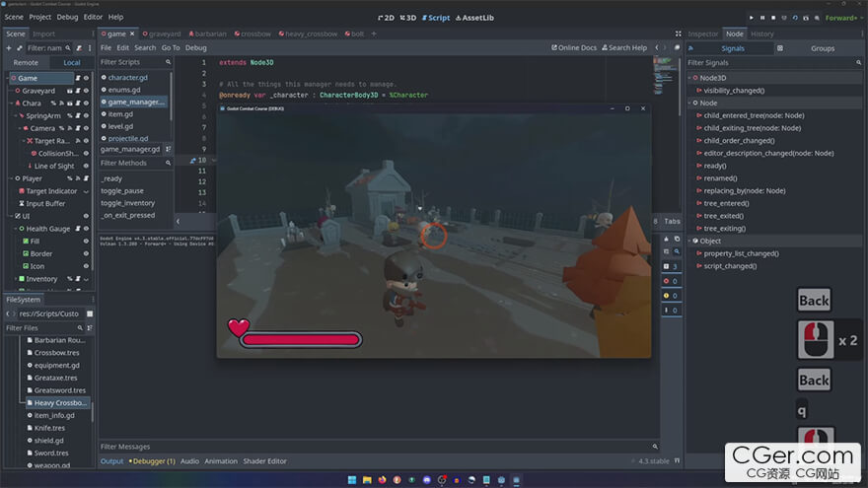Viewport: 868px width, 488px height.
Task: Toggle visibility for the UI node
Action: point(86,216)
